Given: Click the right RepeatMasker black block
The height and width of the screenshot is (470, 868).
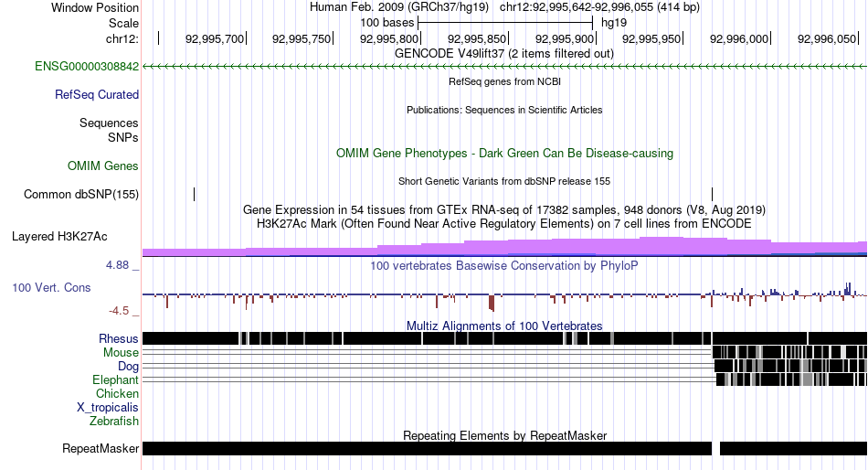Looking at the screenshot, I should pyautogui.click(x=793, y=448).
